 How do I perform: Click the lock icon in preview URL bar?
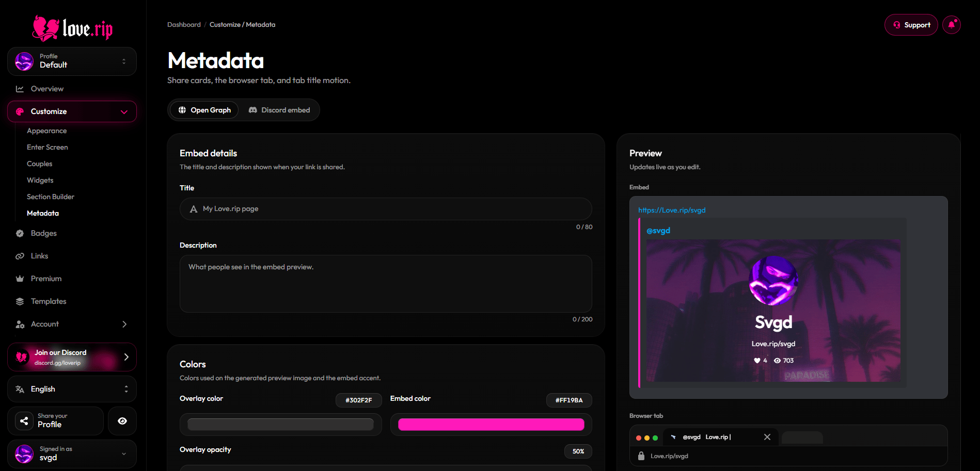click(641, 456)
